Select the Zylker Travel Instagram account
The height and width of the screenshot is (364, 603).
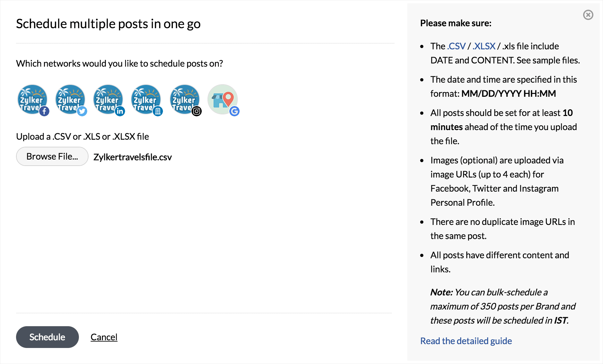coord(184,100)
